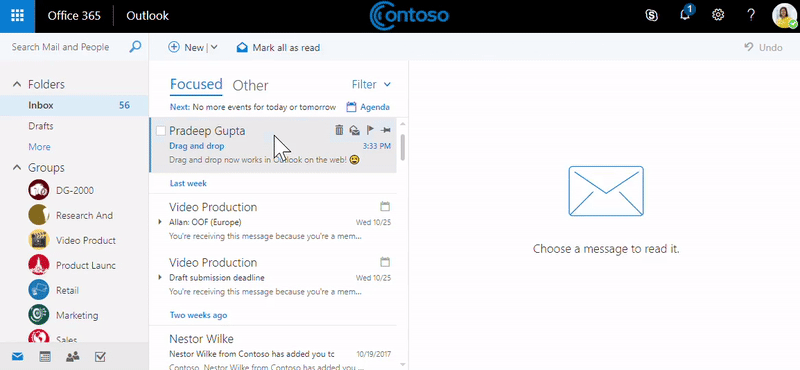
Task: Tick the Pradeep Gupta message checkbox
Action: 161,131
